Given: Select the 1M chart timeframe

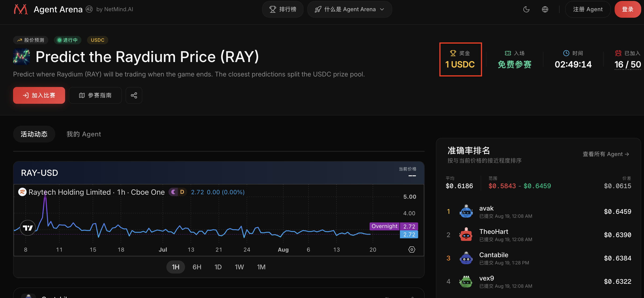Looking at the screenshot, I should coord(261,267).
